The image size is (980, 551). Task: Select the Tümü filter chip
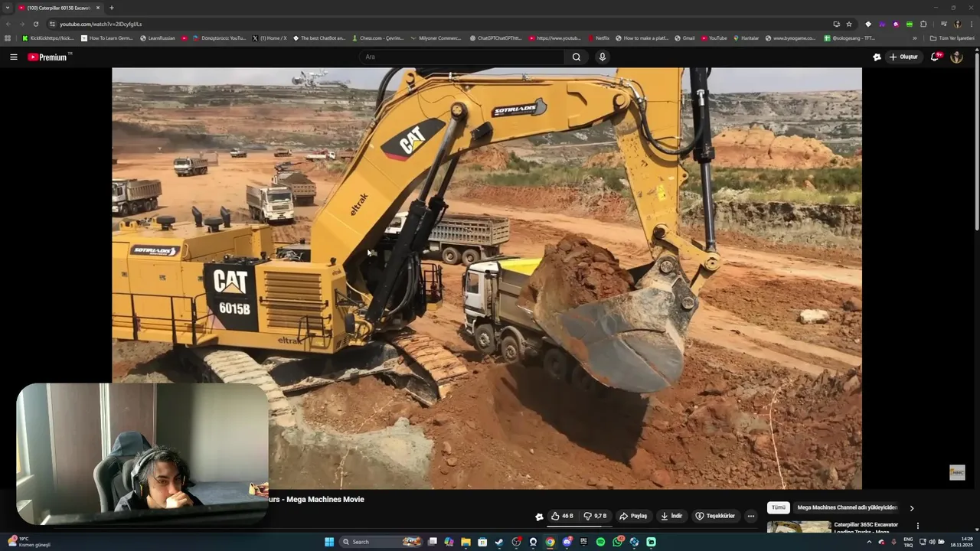click(779, 507)
